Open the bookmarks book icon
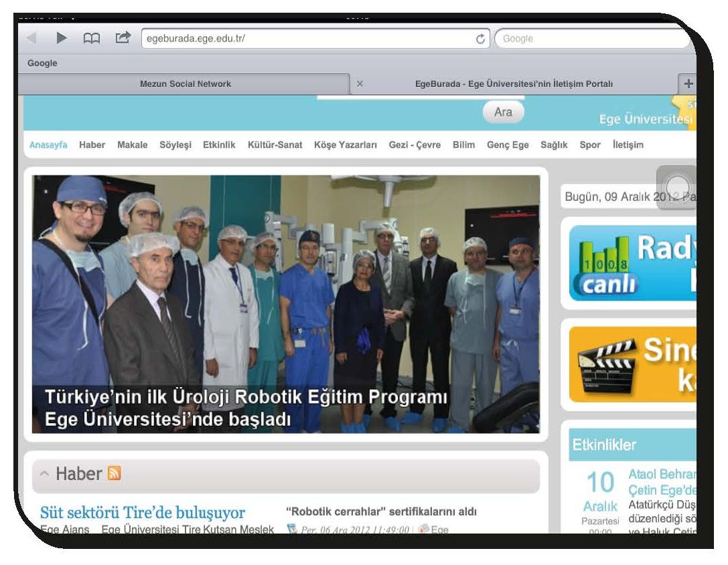The image size is (728, 565). tap(92, 39)
